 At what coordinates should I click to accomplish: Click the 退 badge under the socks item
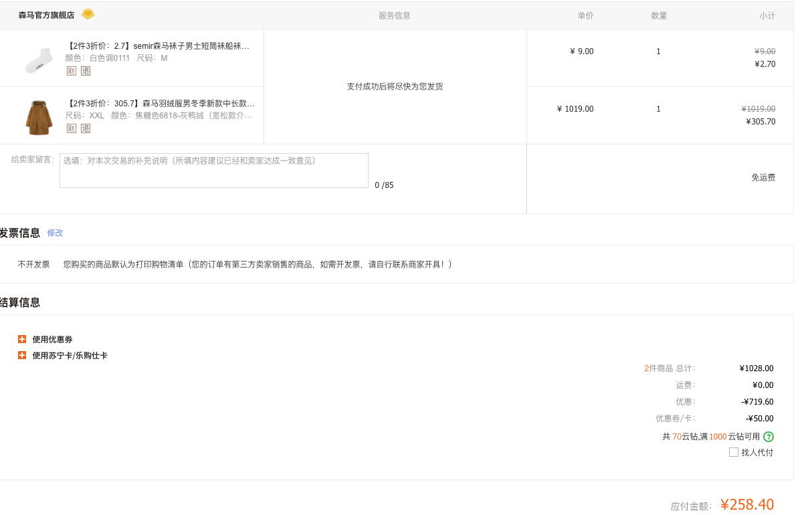(x=86, y=71)
